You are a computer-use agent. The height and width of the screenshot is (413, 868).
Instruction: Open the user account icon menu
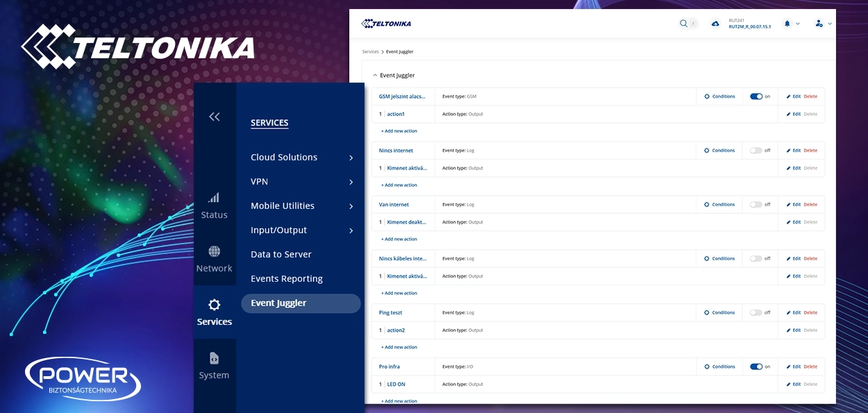click(x=819, y=24)
